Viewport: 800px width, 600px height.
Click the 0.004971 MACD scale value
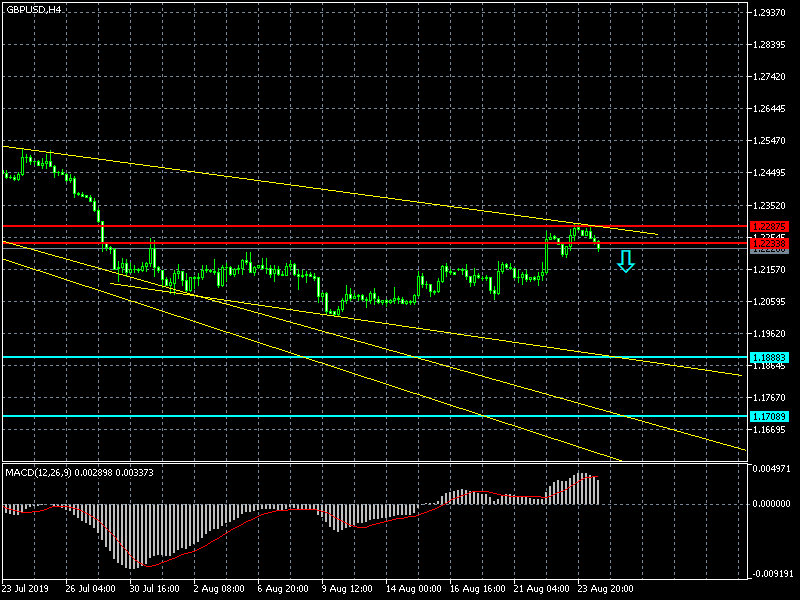[771, 468]
